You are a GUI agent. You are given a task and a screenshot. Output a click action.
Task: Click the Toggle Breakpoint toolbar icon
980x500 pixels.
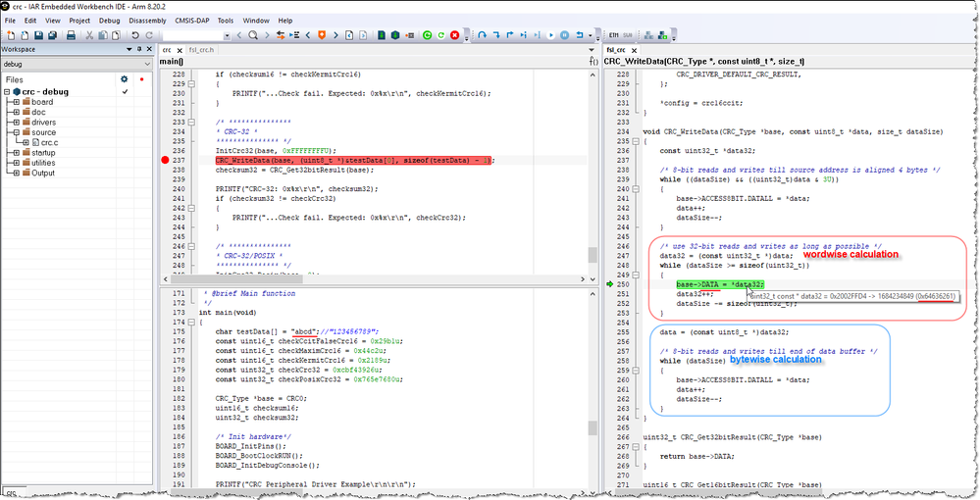[x=409, y=35]
